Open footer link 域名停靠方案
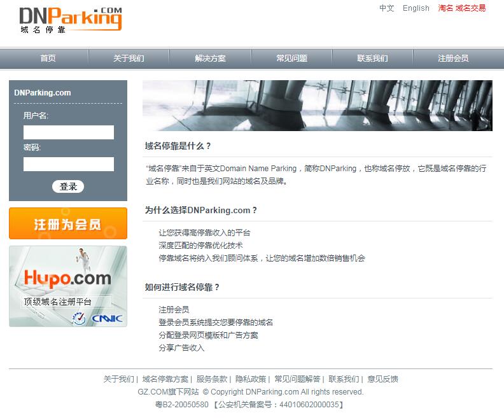 point(165,379)
